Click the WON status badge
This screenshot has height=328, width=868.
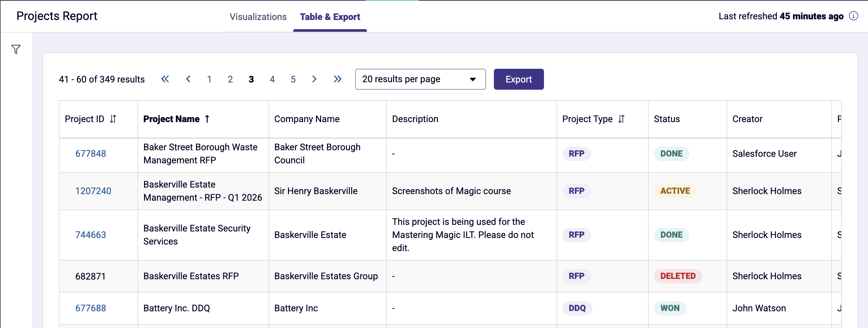click(670, 308)
